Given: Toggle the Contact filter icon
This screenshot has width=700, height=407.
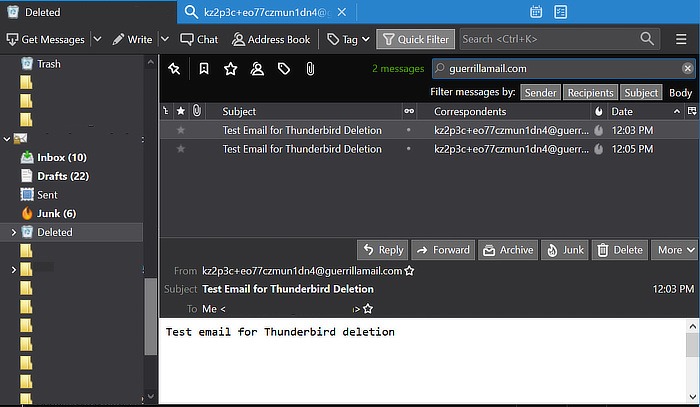Looking at the screenshot, I should (x=257, y=69).
